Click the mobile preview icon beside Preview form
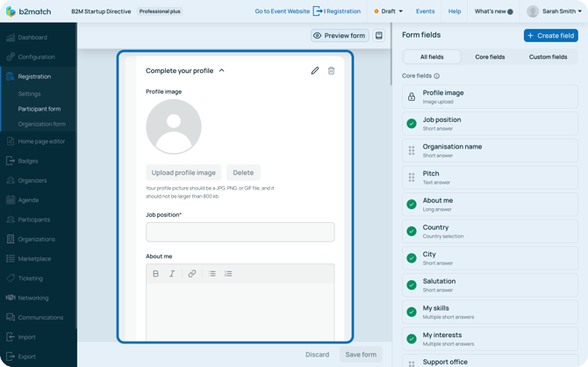 point(379,36)
